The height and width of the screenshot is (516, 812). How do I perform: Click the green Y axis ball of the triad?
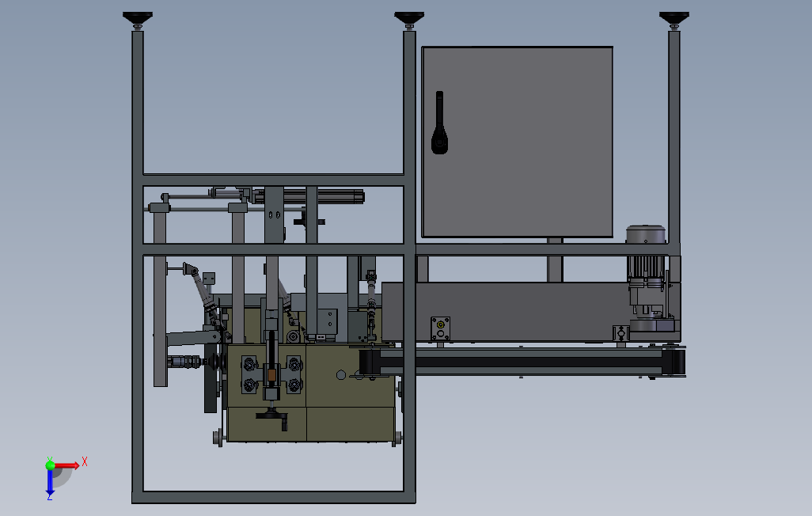[50, 465]
